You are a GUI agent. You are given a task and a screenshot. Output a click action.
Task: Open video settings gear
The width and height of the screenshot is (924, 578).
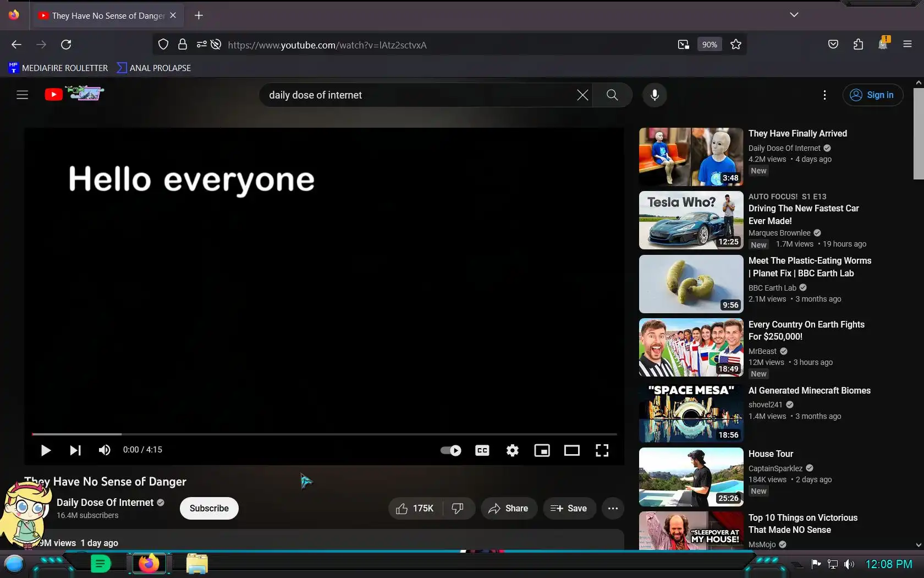pyautogui.click(x=513, y=451)
